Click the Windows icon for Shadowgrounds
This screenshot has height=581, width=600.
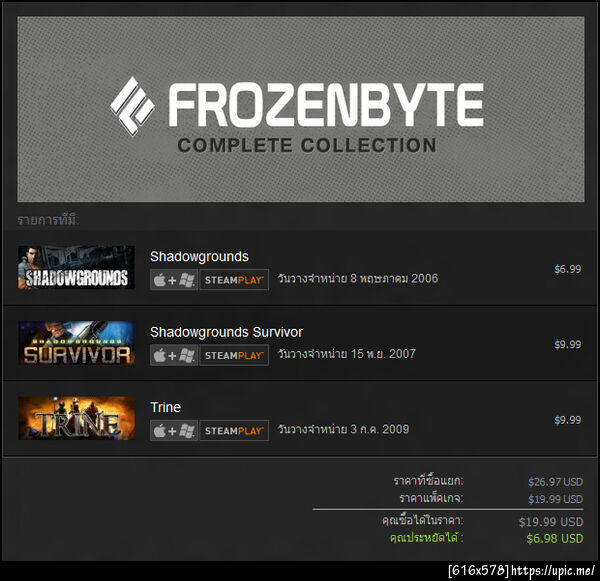point(187,280)
